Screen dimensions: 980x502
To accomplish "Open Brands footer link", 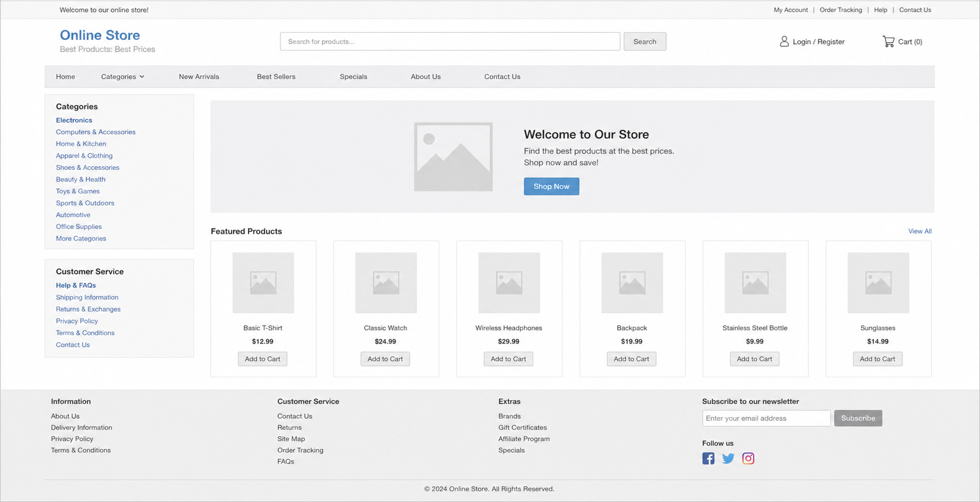I will (x=509, y=416).
